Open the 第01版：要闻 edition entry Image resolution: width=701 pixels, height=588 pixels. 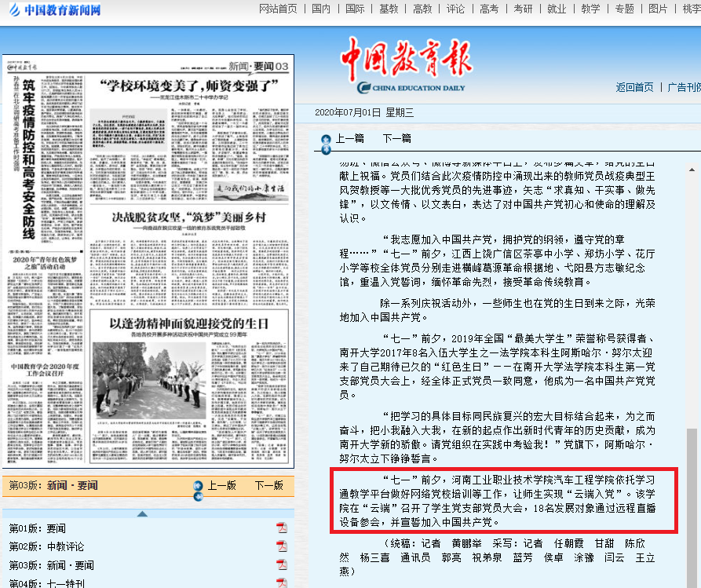pos(38,528)
